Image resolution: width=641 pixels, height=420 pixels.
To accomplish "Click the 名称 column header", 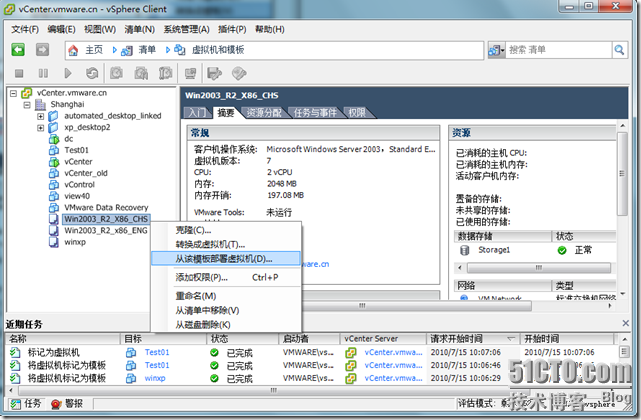I will point(63,339).
